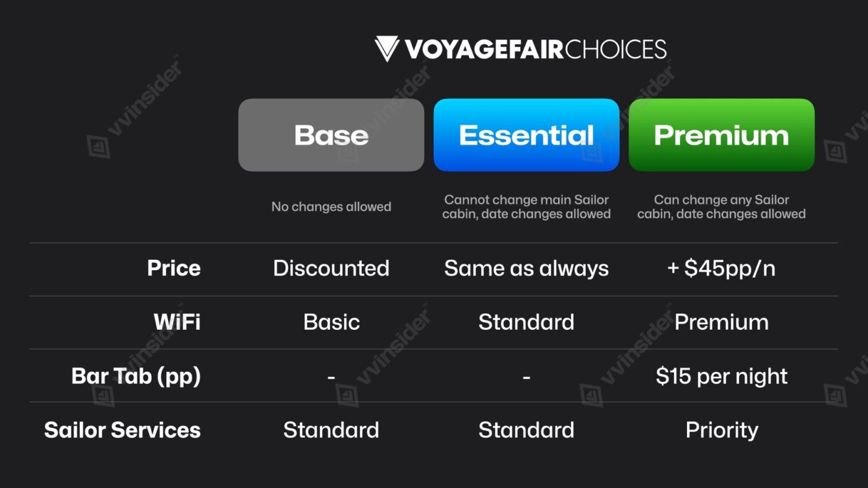Click the Discounted price value for Base
Viewport: 868px width, 488px height.
pyautogui.click(x=331, y=268)
